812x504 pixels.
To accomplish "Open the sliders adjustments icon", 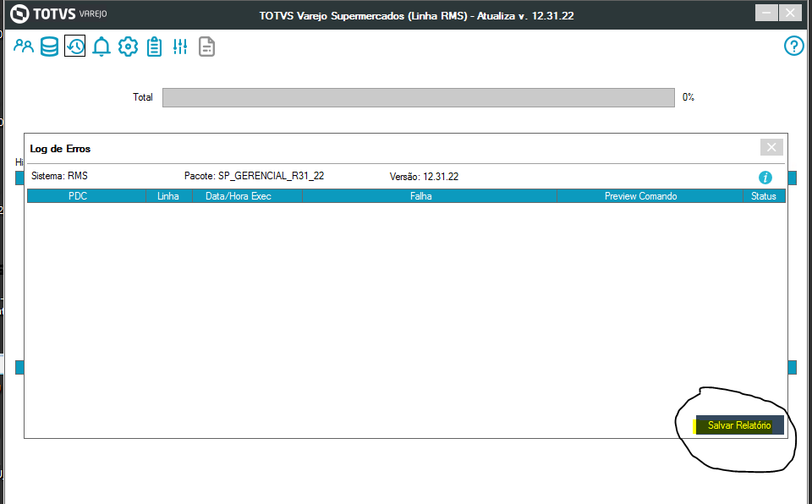I will [180, 47].
